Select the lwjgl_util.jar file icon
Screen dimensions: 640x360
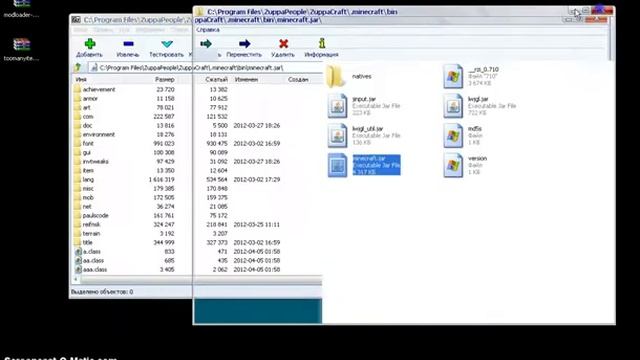(337, 136)
